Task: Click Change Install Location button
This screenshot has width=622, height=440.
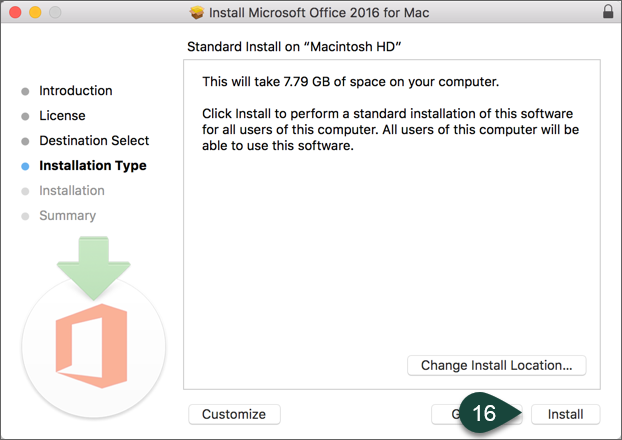Action: (x=496, y=365)
